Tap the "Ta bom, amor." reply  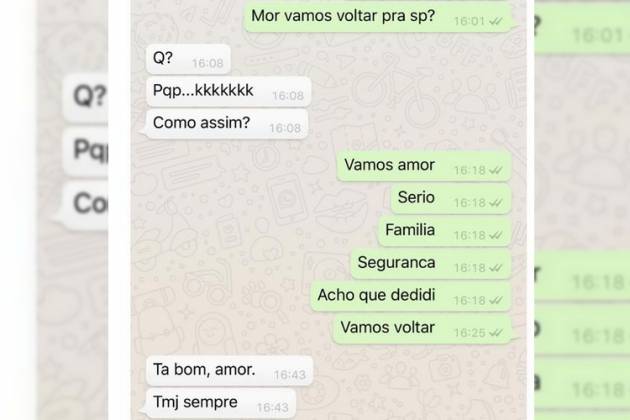click(x=229, y=371)
